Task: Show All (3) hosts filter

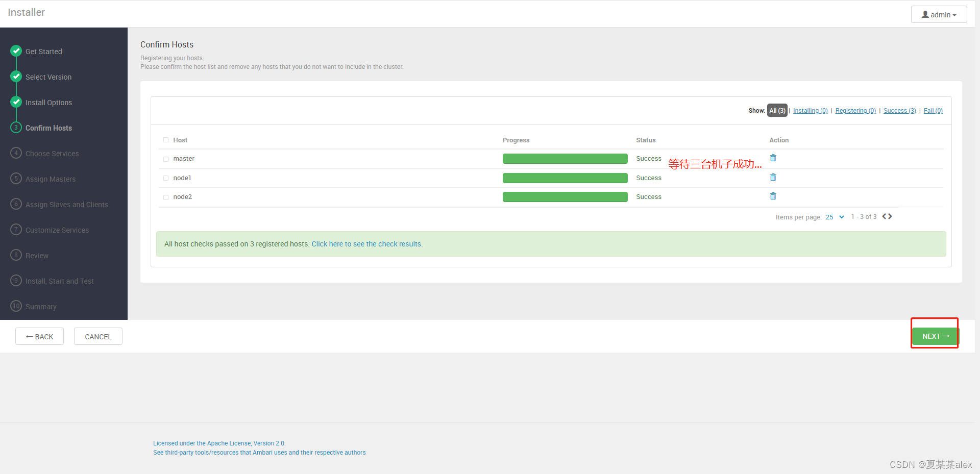Action: pyautogui.click(x=777, y=110)
